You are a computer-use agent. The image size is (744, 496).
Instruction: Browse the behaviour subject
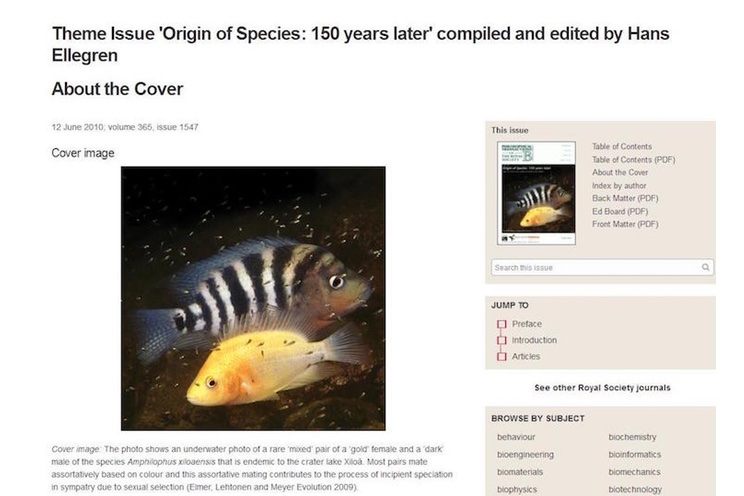[x=518, y=437]
